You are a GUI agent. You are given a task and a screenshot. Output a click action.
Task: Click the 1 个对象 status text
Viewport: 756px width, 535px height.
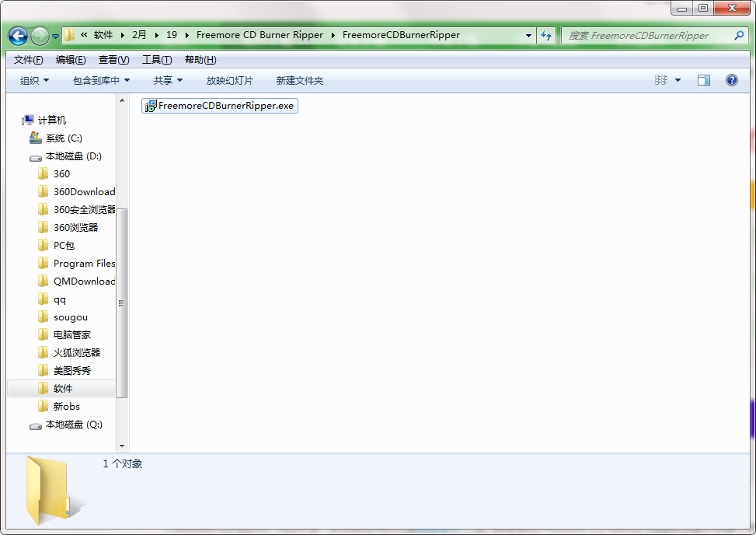123,463
